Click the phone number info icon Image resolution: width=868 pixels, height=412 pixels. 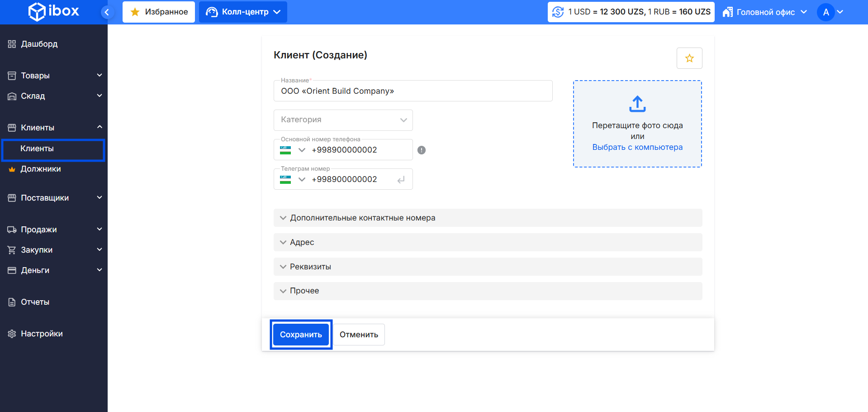(421, 150)
